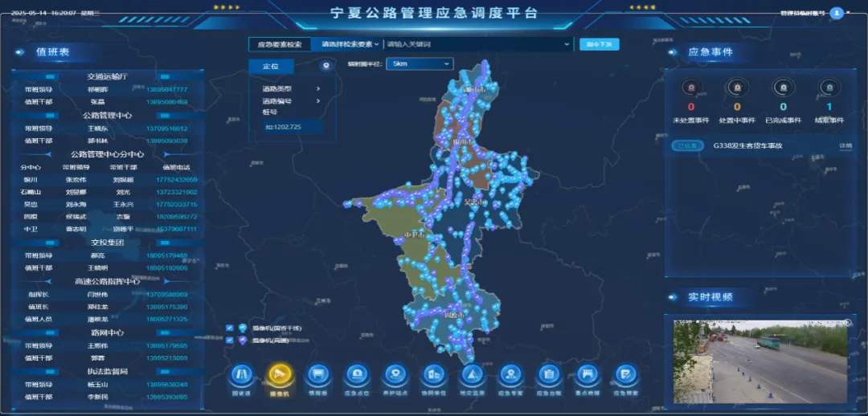Open the 应急专家 expert icon

pos(510,375)
